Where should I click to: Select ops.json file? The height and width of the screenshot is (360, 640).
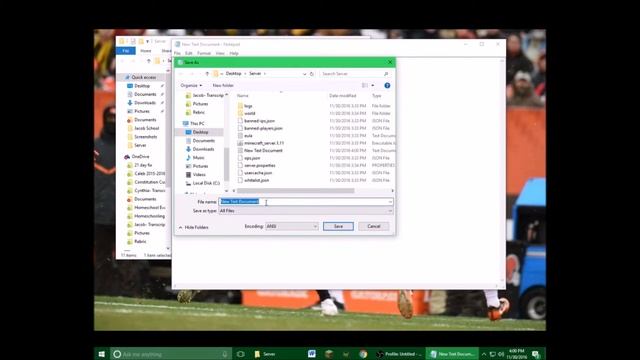tap(252, 158)
